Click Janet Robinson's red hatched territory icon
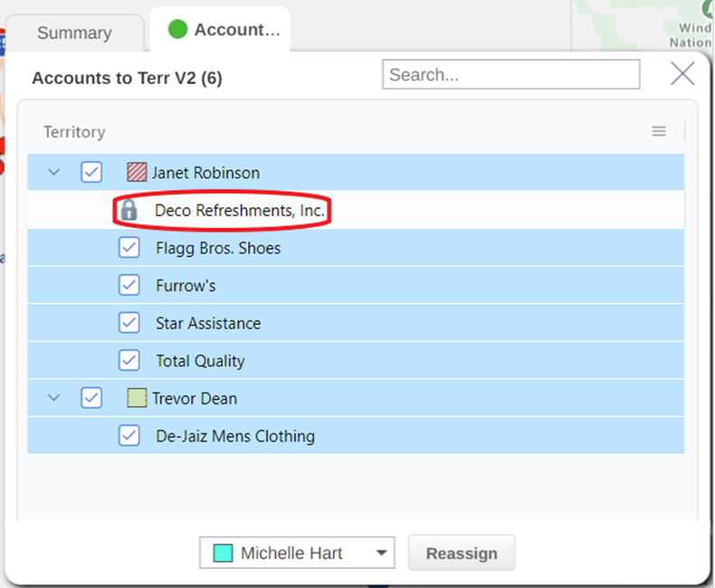Image resolution: width=715 pixels, height=588 pixels. coord(137,172)
